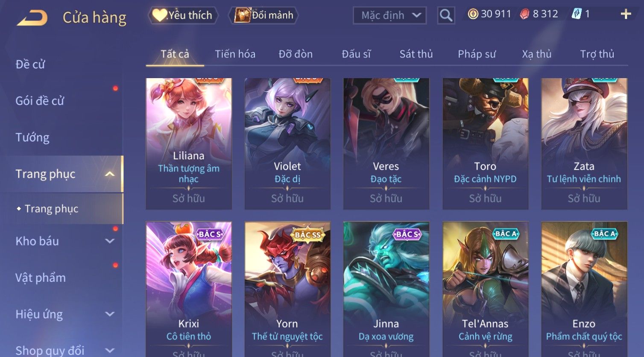Screen dimensions: 644x357
Task: Expand the Hiệu ứng sidebar section
Action: coord(110,314)
